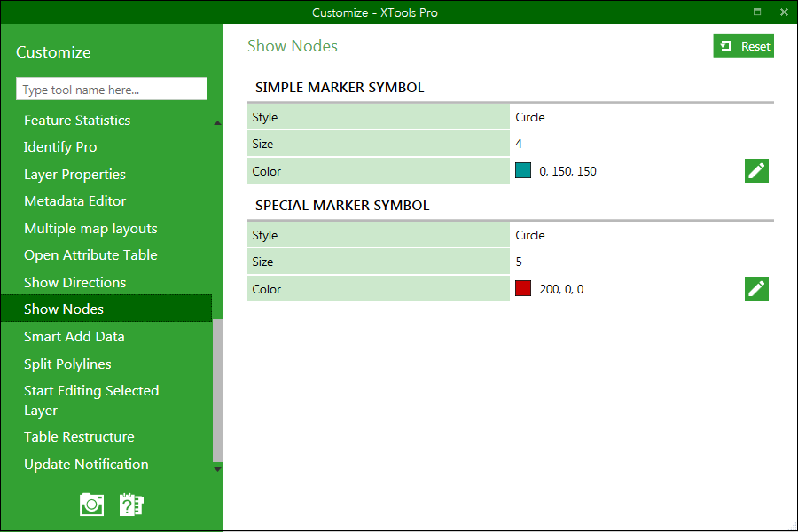Click the teal color box for Simple Marker Symbol

point(522,170)
